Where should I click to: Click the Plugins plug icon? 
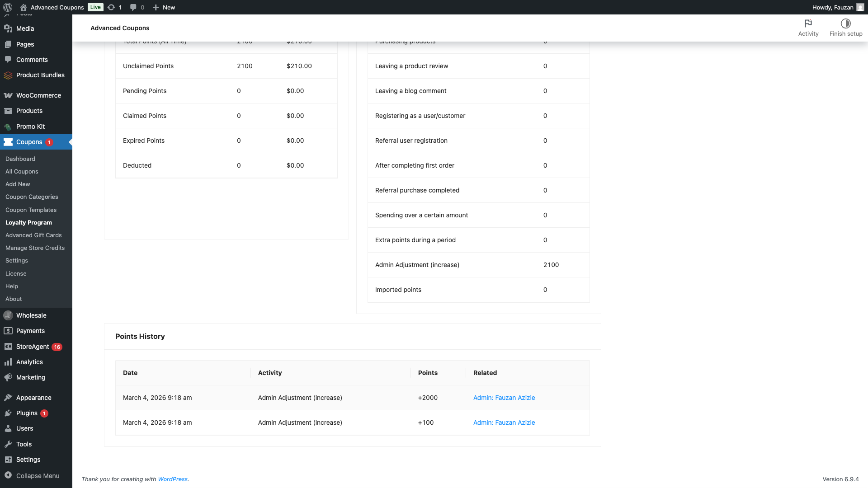(8, 413)
